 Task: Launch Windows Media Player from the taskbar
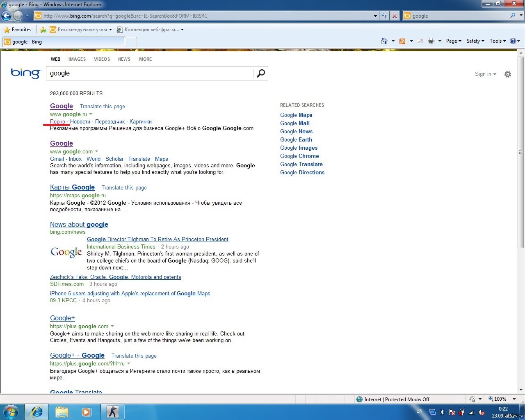(x=86, y=412)
